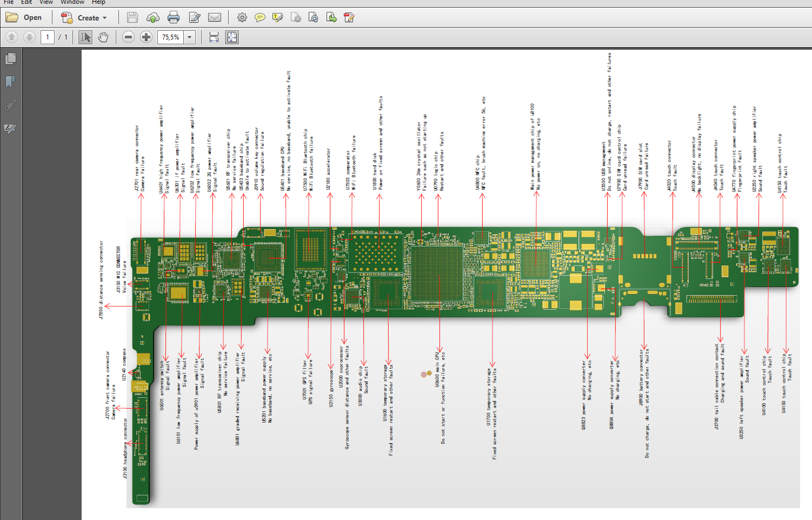Open the Window menu

72,2
